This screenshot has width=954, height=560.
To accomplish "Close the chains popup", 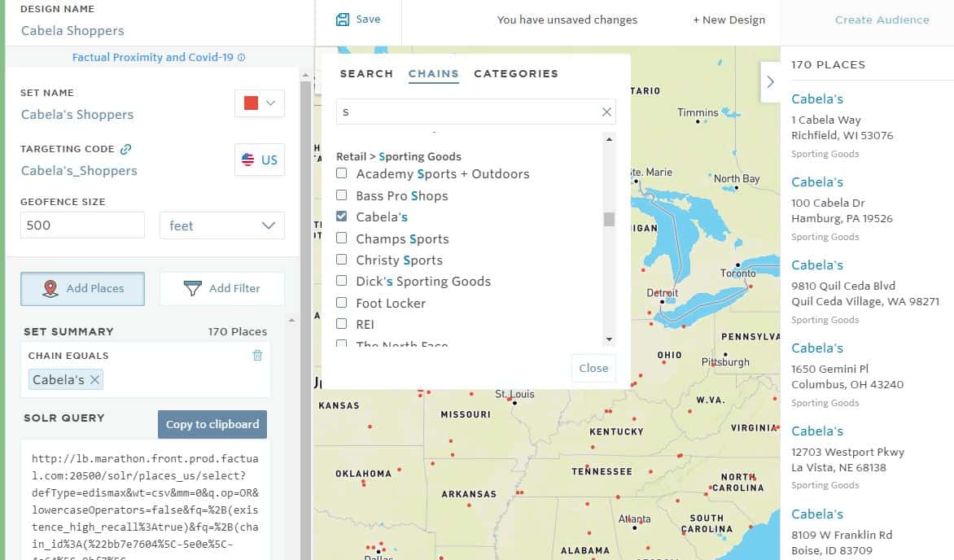I will point(594,368).
